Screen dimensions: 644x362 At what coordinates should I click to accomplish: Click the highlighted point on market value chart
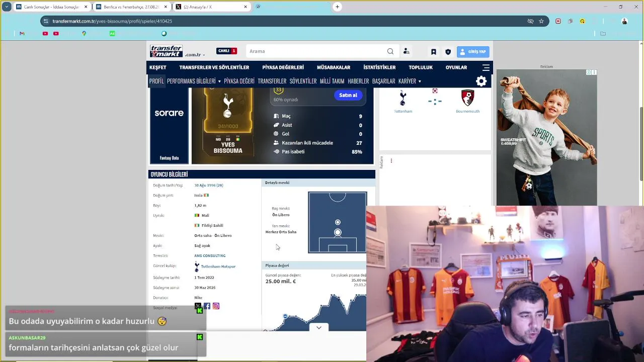click(285, 316)
